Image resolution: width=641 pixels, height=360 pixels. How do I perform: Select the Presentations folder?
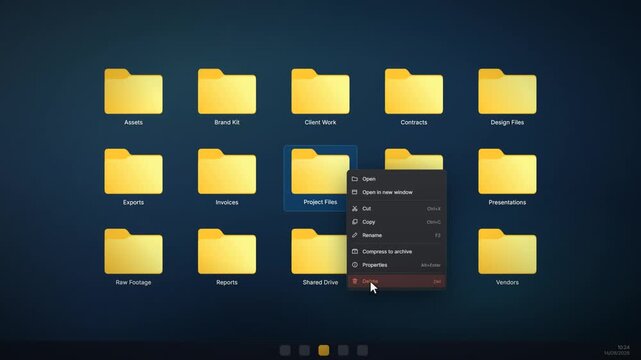[x=507, y=177]
